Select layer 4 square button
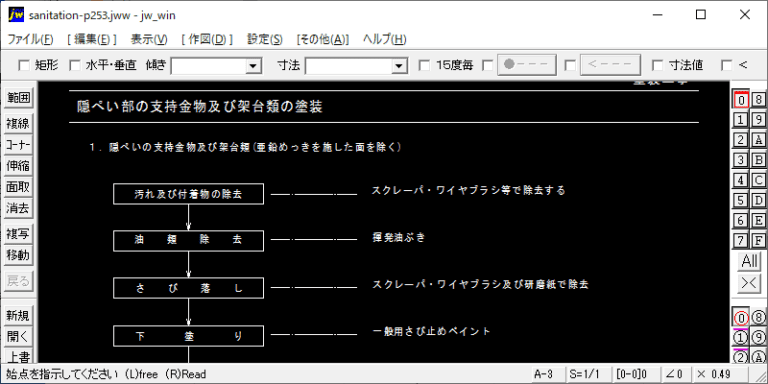The image size is (768, 384). [741, 180]
